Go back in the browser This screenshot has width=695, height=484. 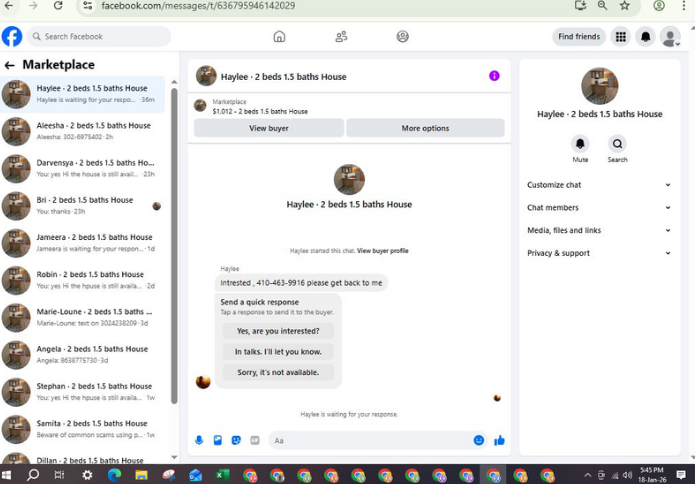coord(8,5)
